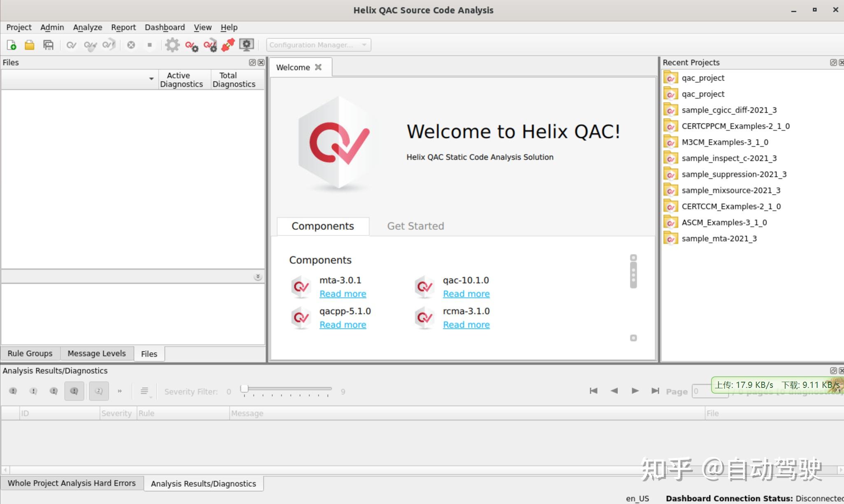Open an existing project
Screen dimensions: 844x504
point(29,44)
